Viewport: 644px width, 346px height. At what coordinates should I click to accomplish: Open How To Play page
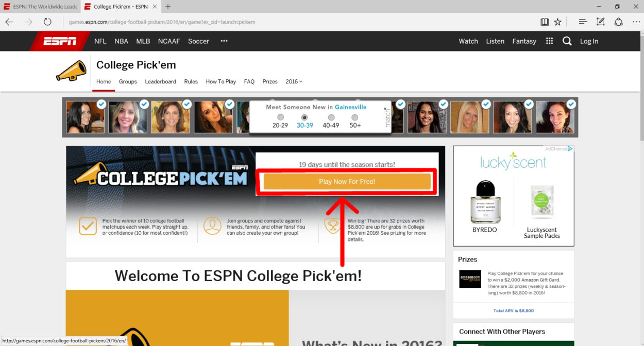coord(221,81)
